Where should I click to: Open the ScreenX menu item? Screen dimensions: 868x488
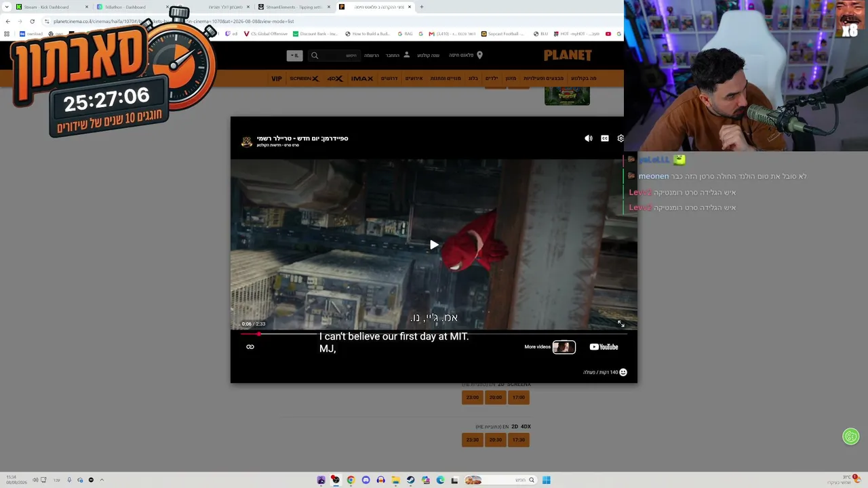pyautogui.click(x=304, y=79)
